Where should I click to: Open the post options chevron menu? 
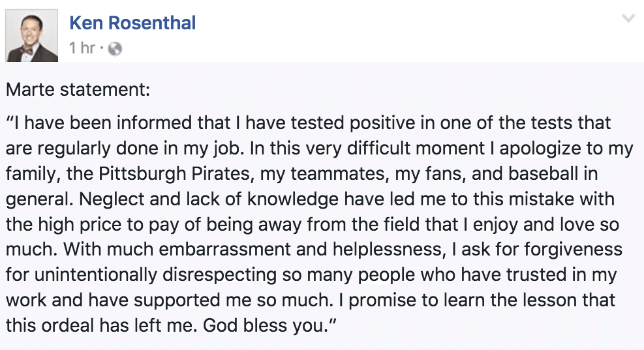click(628, 20)
